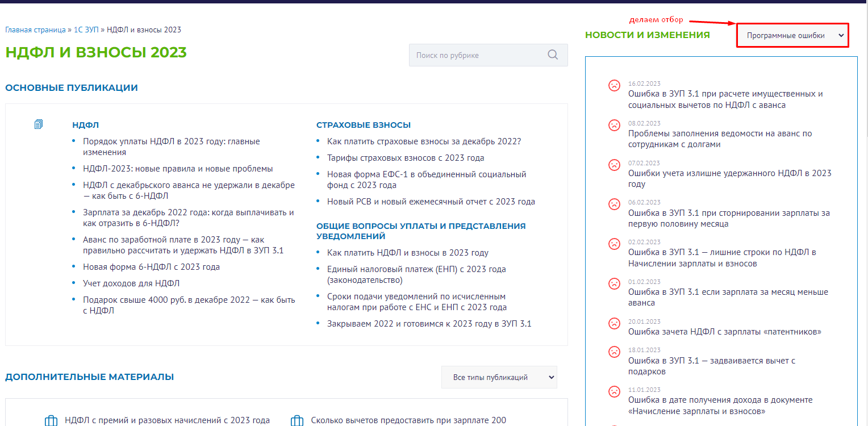This screenshot has width=868, height=426.
Task: Open Ошибка при сторнировании зарплаты news
Action: coord(729,219)
